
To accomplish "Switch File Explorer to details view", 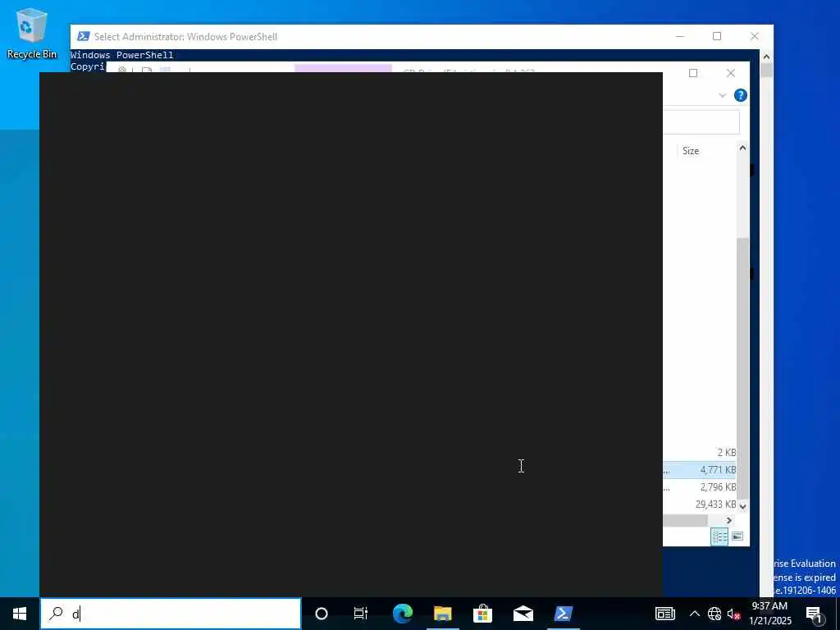I will [x=719, y=536].
